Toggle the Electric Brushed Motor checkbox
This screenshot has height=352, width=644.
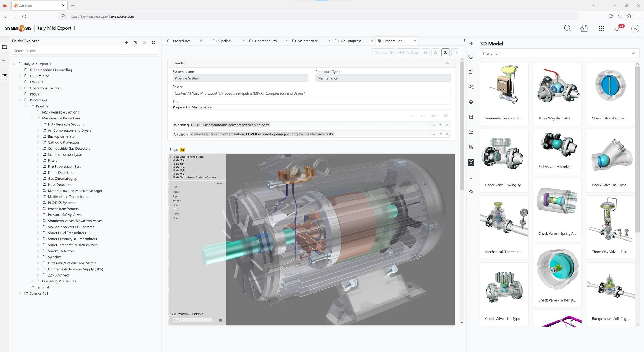pos(174,157)
